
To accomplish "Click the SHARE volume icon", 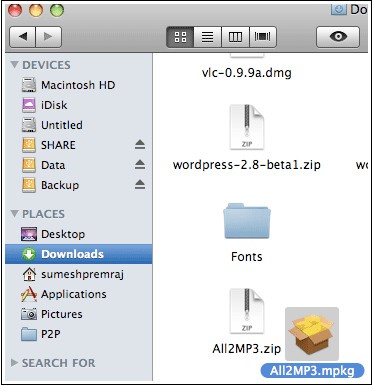I will (29, 145).
